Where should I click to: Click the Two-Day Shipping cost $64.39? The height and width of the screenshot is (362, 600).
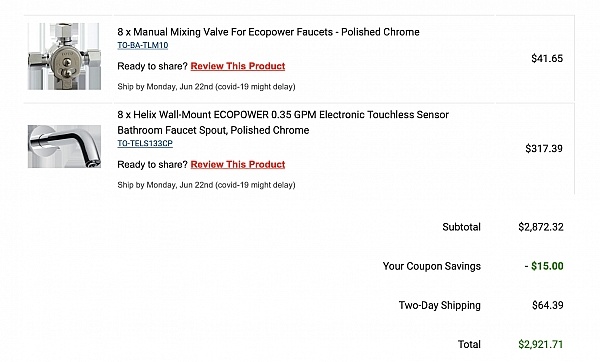tap(548, 305)
